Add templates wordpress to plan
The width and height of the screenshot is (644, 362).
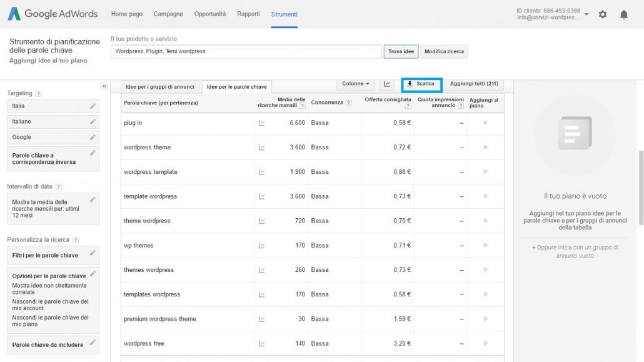point(485,294)
